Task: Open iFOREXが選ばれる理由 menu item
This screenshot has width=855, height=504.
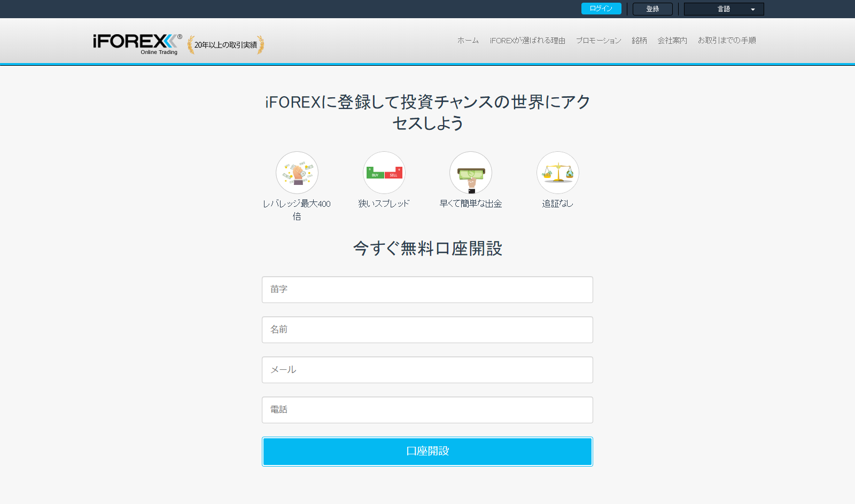Action: click(x=527, y=41)
